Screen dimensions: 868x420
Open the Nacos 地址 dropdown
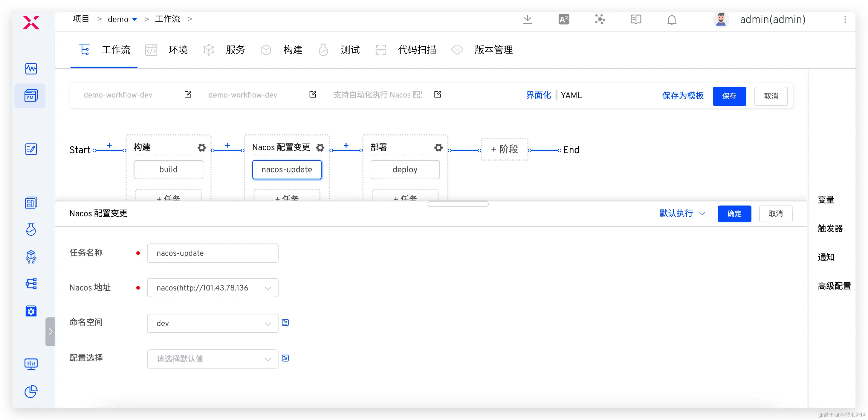click(x=213, y=288)
